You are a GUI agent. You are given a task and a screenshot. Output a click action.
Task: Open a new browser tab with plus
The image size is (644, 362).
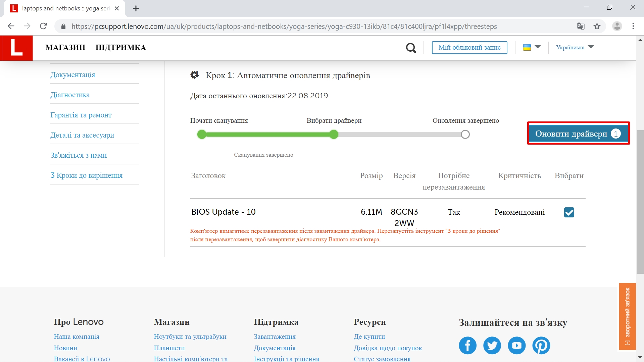[136, 8]
